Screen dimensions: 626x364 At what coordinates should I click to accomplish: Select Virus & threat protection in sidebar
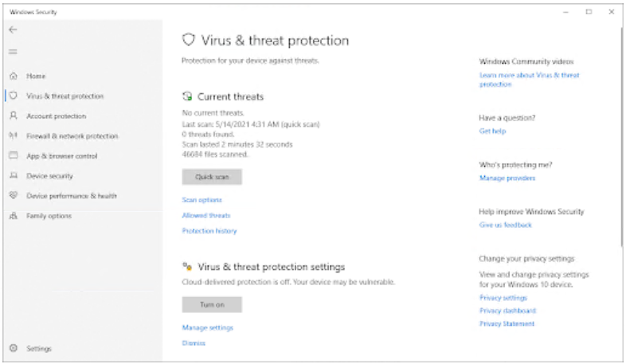tap(65, 96)
